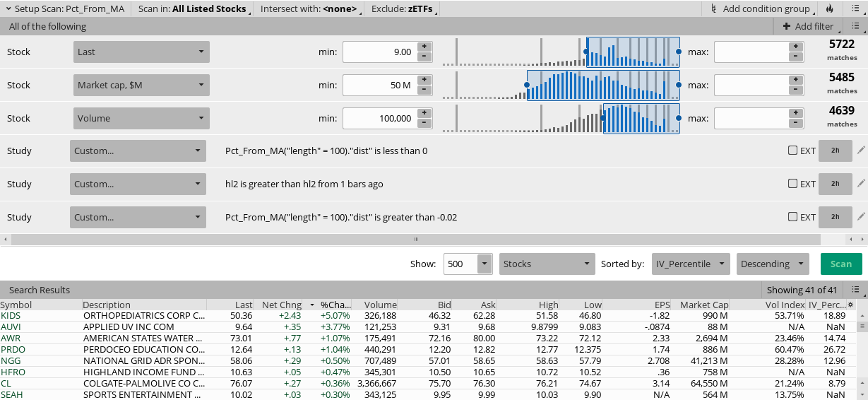
Task: Open the Descending sort order dropdown
Action: [x=772, y=264]
